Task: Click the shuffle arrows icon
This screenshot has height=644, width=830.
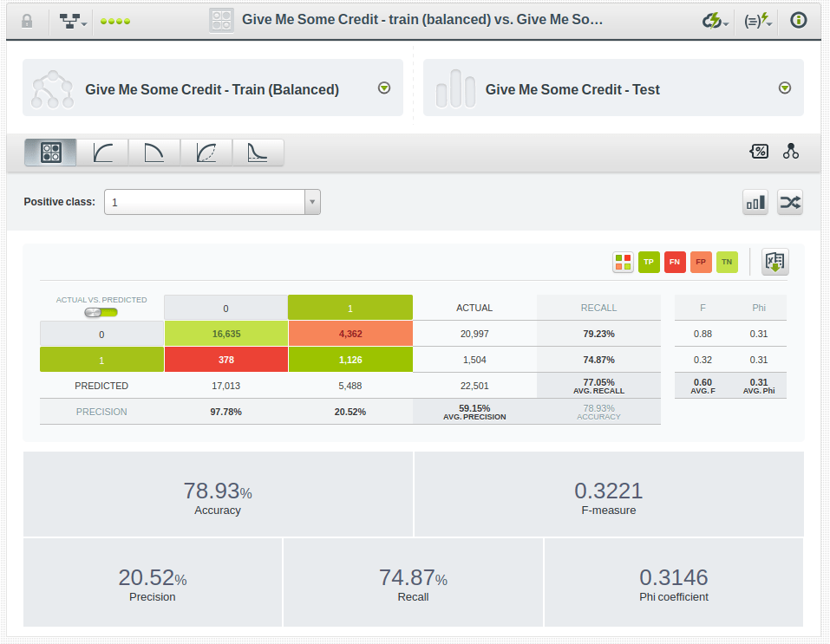Action: [x=790, y=203]
